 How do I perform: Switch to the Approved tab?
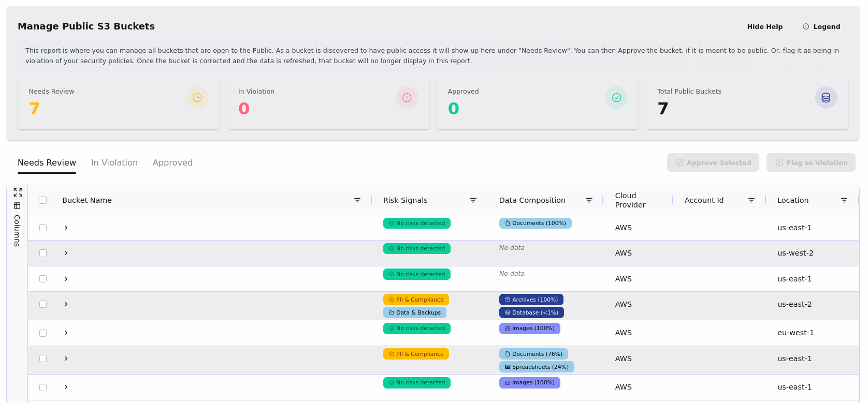pos(172,162)
